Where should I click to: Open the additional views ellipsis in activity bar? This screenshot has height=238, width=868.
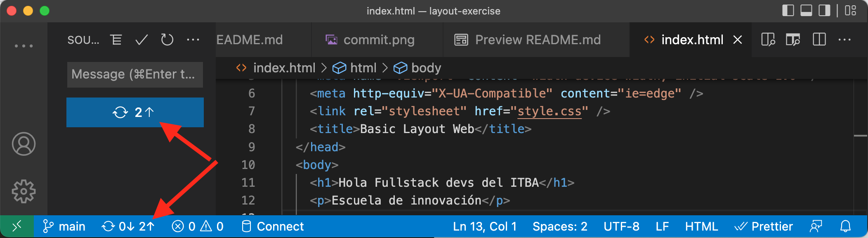click(24, 46)
